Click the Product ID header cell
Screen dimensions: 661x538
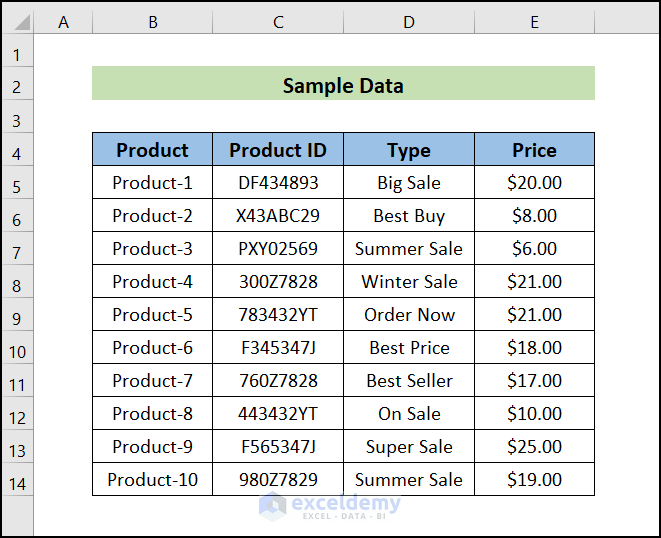coord(278,150)
